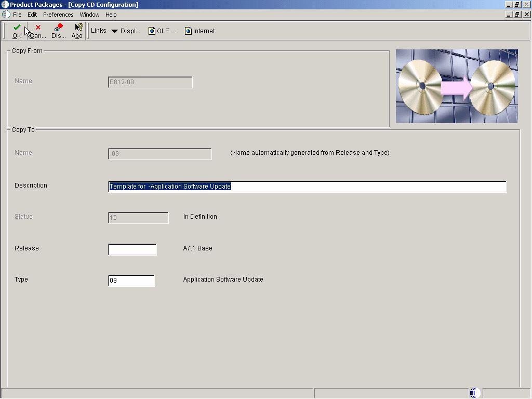Screen dimensions: 532x399
Task: Click the CD copy illustration image
Action: point(457,86)
